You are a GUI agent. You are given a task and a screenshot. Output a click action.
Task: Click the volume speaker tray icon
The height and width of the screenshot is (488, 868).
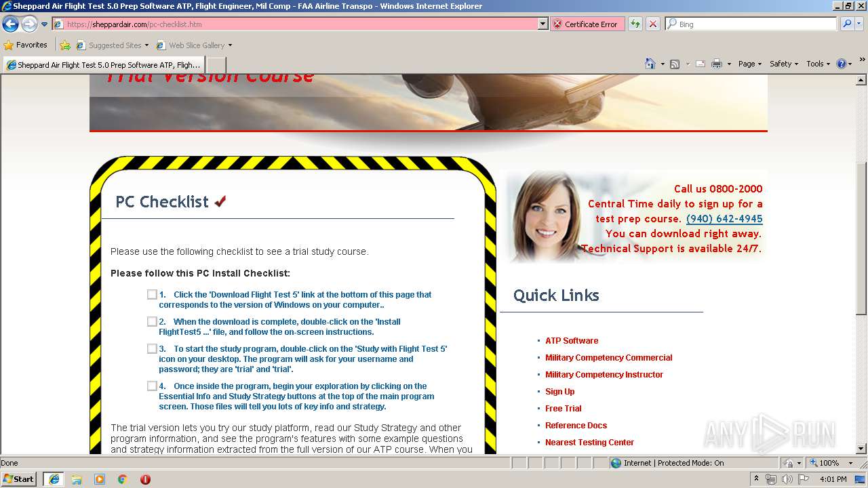point(787,479)
